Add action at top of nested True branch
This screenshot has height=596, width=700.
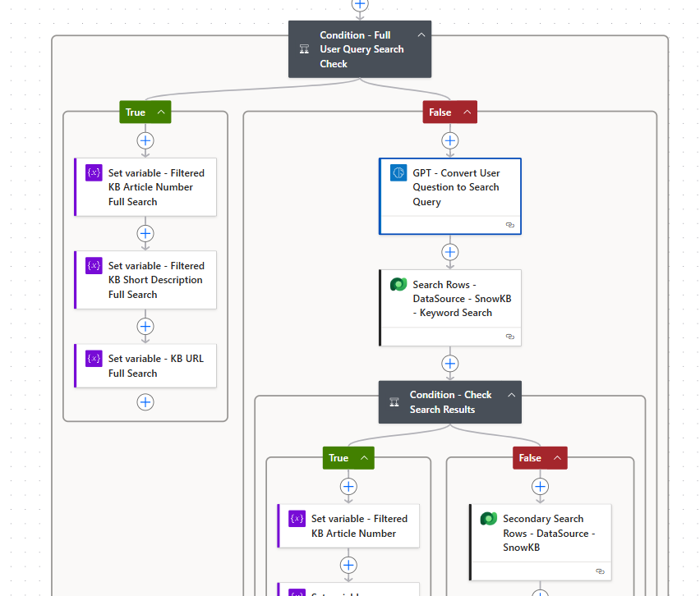coord(348,486)
